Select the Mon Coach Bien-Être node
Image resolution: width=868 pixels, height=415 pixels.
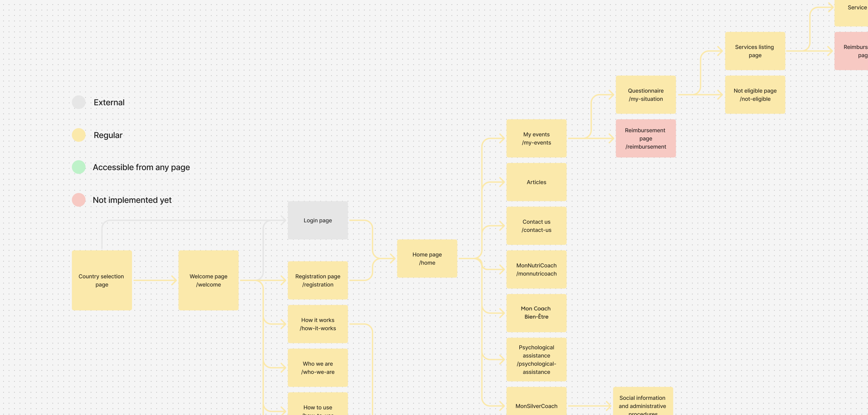coord(536,313)
